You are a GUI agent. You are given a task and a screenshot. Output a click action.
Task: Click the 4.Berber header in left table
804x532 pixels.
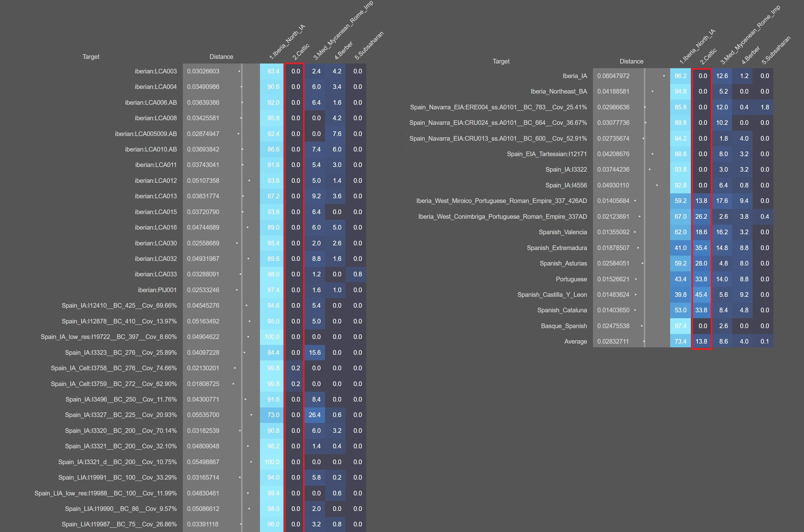pyautogui.click(x=343, y=51)
